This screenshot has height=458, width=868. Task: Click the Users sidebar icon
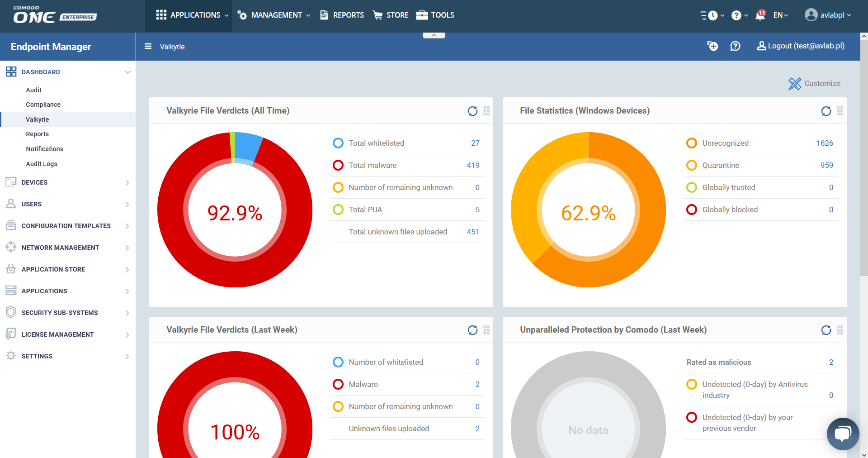pyautogui.click(x=11, y=204)
